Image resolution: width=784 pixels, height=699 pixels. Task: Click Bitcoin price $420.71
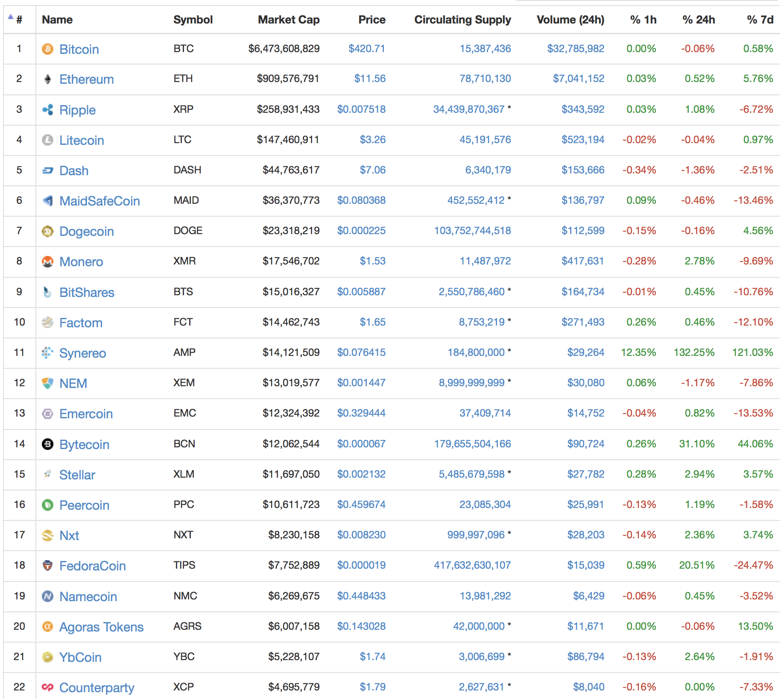pyautogui.click(x=367, y=48)
